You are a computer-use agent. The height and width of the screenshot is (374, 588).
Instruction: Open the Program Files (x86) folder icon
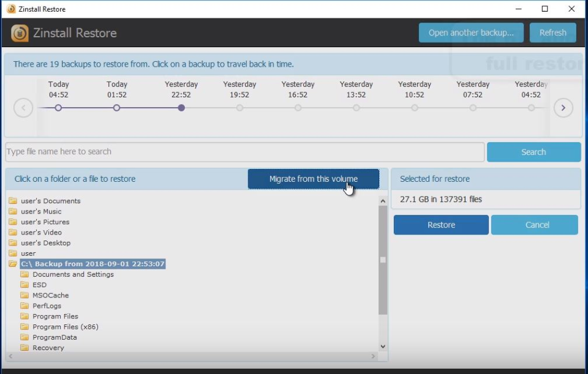click(24, 326)
